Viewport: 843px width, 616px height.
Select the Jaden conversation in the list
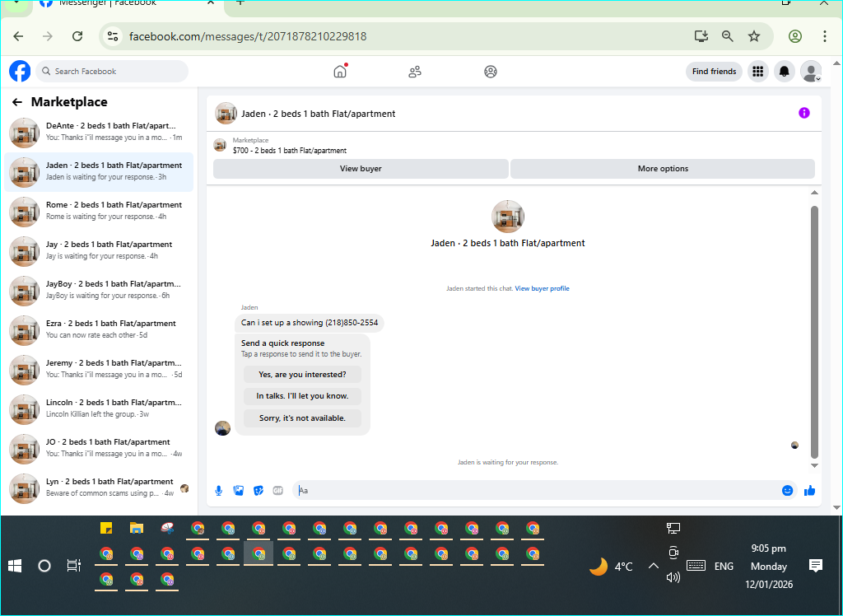[x=99, y=172]
